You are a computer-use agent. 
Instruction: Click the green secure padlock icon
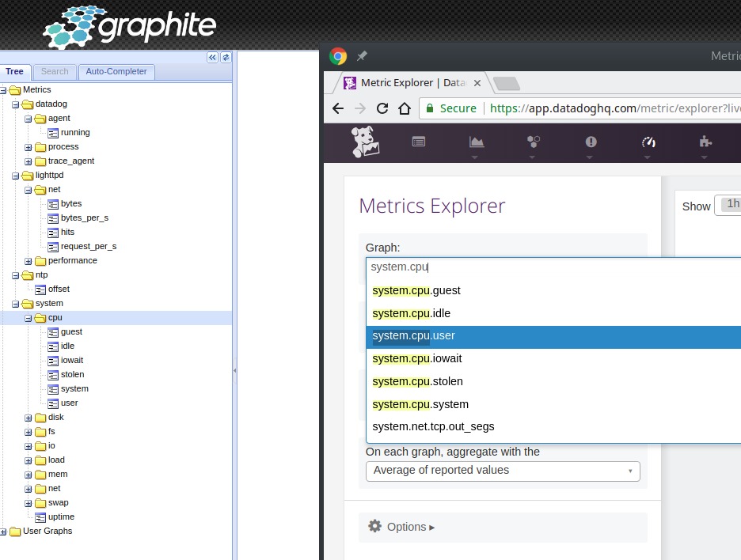(430, 108)
